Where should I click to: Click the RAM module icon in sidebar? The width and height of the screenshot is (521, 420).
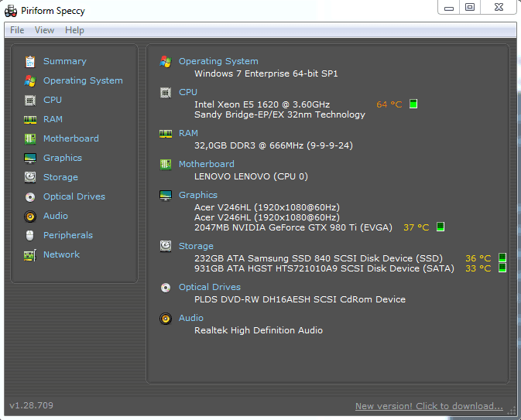(x=30, y=119)
